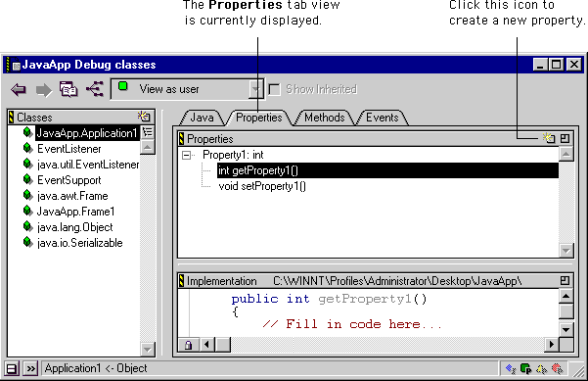Click code editor horizontal scroll right arrow
Viewport: 588px width, 381px height.
(551, 344)
